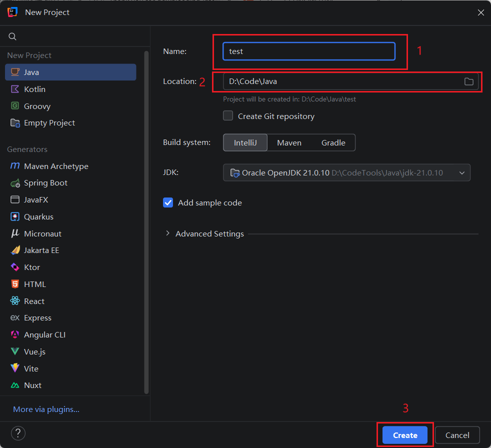Click Advanced Settings label

209,234
